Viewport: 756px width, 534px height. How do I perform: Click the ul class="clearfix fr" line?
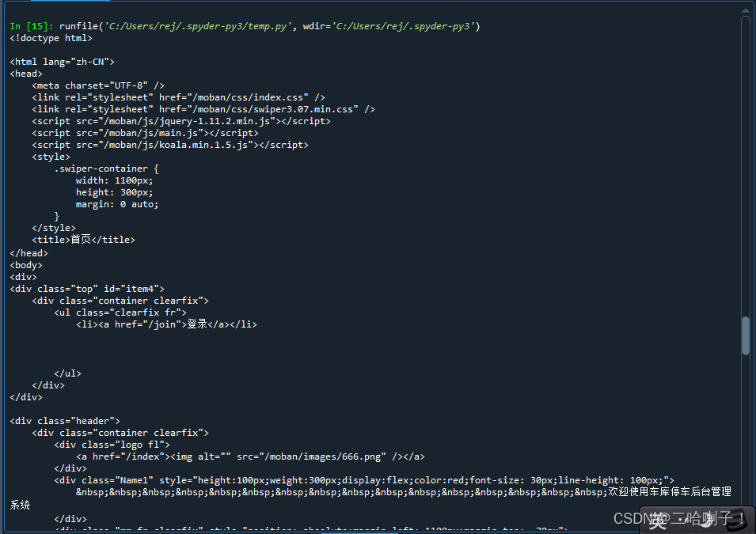pos(120,312)
